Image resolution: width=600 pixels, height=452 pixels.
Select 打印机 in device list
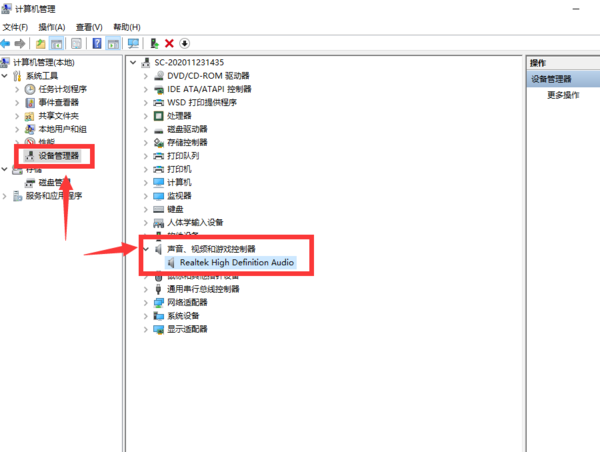(x=179, y=169)
